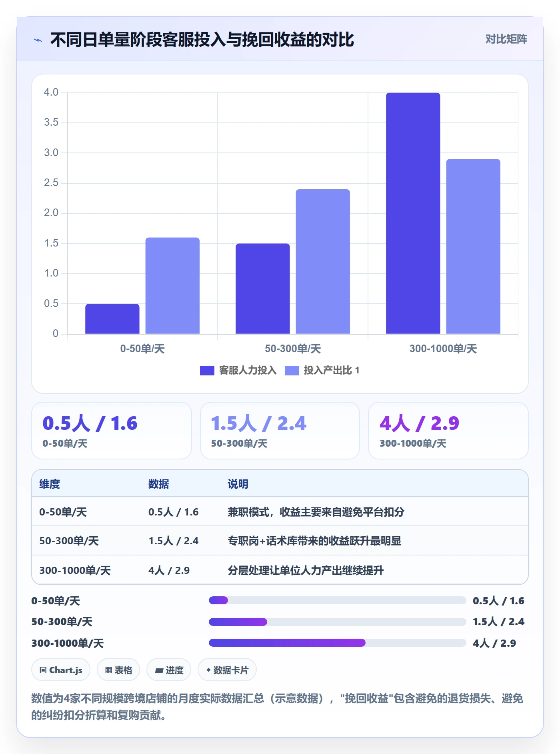
Task: Click the 对比矩阵 label in header
Action: click(506, 39)
